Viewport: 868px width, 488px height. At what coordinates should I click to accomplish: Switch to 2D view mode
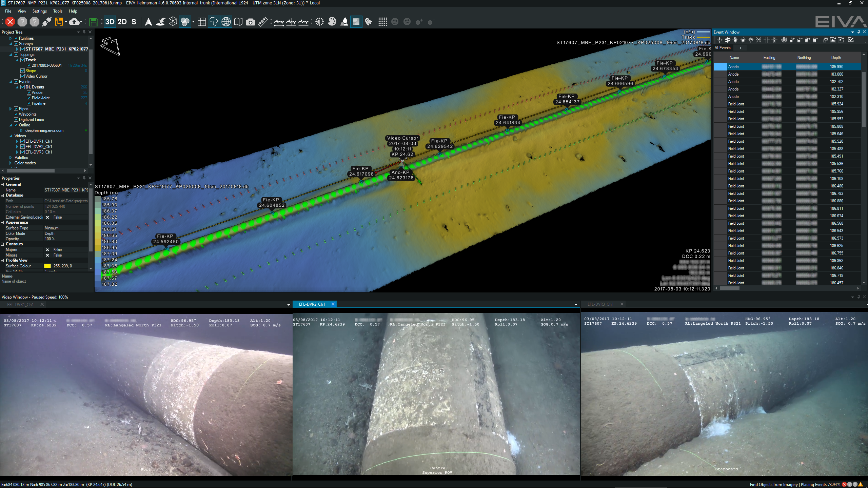pyautogui.click(x=121, y=21)
